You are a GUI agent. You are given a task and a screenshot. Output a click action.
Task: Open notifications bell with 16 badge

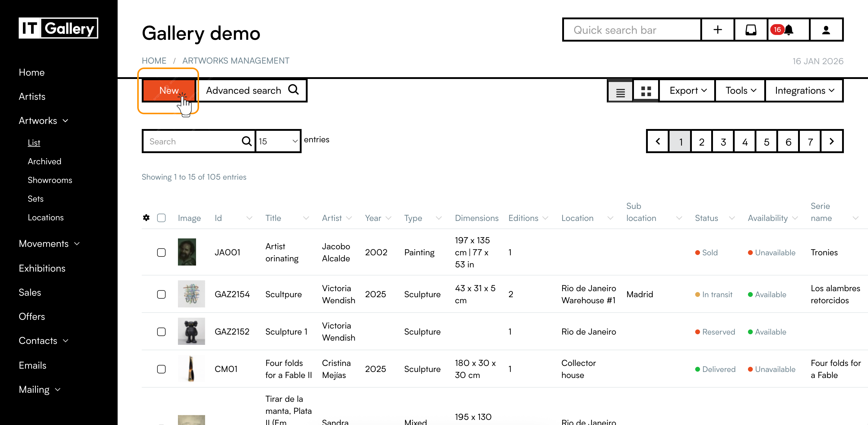pos(788,30)
